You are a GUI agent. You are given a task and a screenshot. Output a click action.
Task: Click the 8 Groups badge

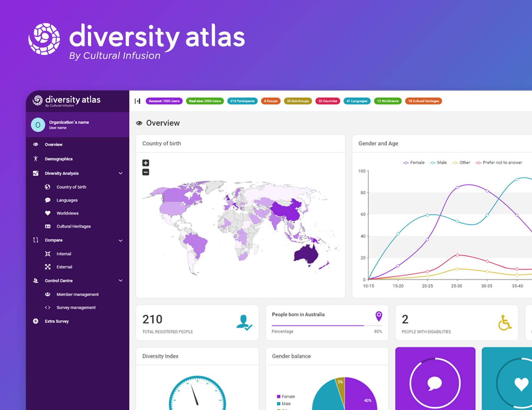(271, 101)
